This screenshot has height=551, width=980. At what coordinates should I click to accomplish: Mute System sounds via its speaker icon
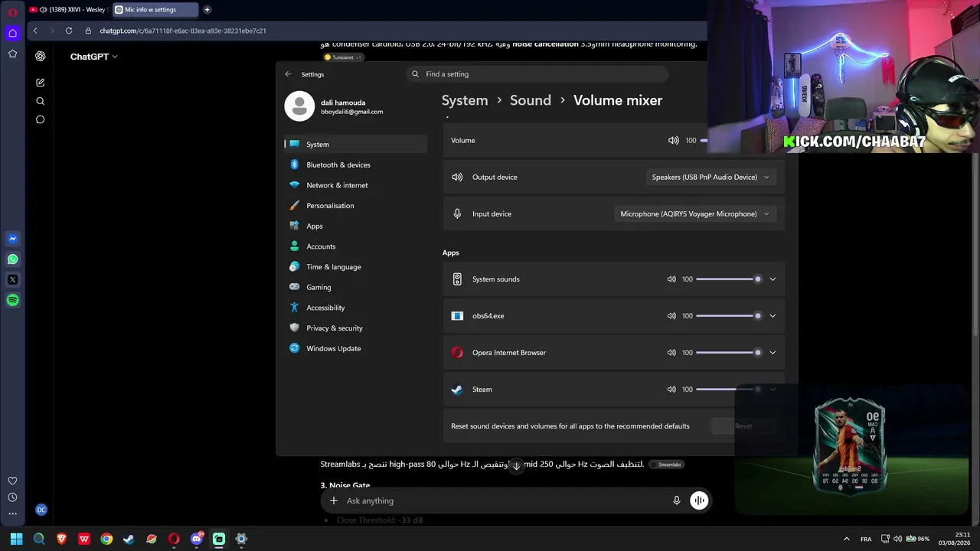tap(671, 279)
